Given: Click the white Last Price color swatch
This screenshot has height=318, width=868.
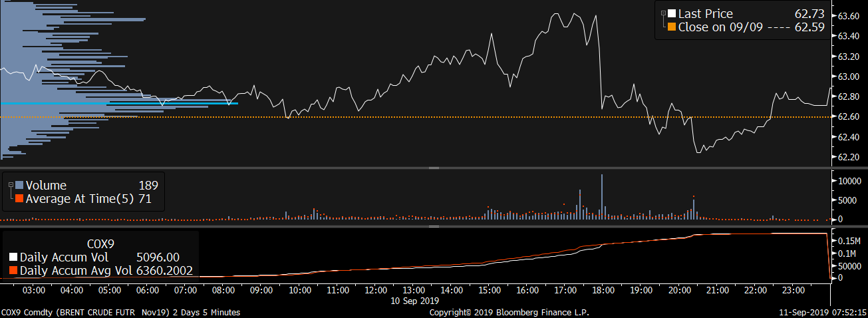Looking at the screenshot, I should pos(672,14).
